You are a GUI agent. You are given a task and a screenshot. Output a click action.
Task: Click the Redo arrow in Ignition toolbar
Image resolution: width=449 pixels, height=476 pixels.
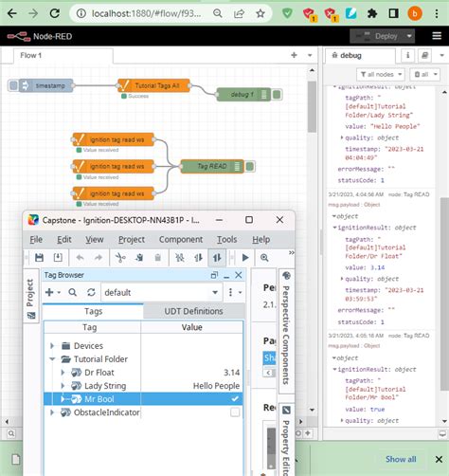pyautogui.click(x=99, y=258)
